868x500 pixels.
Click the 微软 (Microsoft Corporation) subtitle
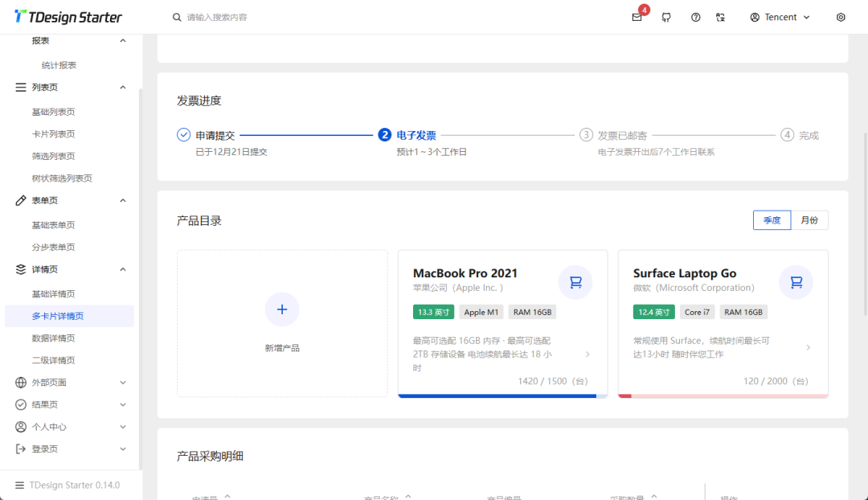coord(694,288)
